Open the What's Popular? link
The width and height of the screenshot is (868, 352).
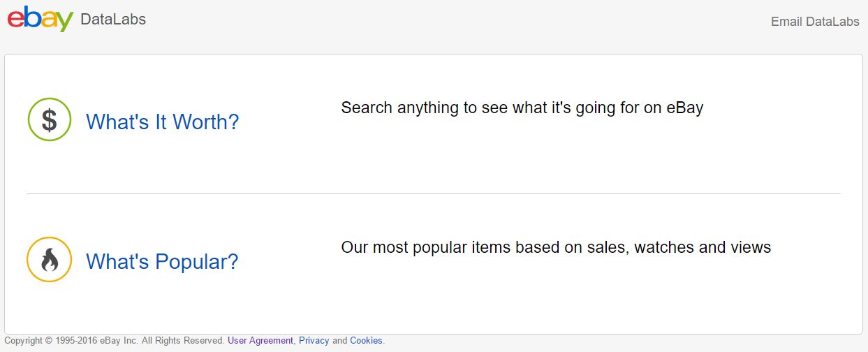(x=162, y=262)
